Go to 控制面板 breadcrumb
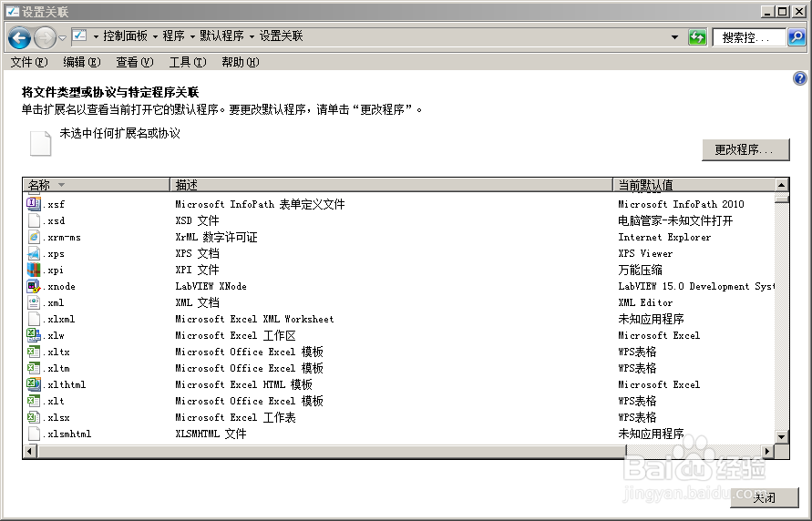The width and height of the screenshot is (812, 521). 126,36
